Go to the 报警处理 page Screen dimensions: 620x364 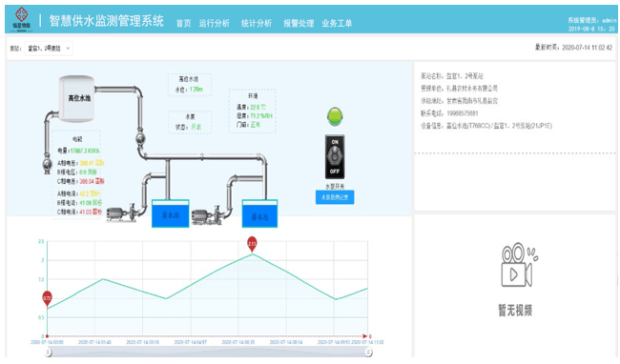pyautogui.click(x=299, y=23)
